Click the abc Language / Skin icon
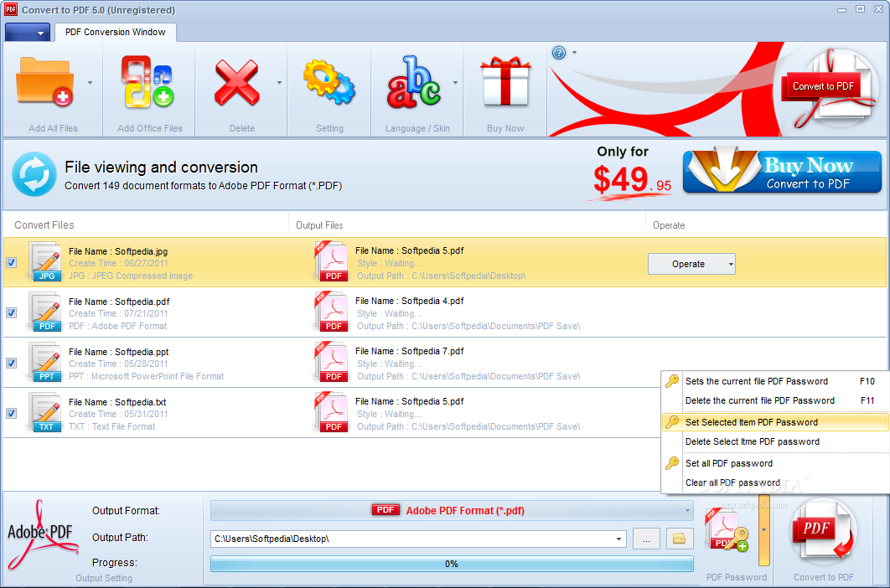Viewport: 890px width, 588px height. tap(414, 82)
